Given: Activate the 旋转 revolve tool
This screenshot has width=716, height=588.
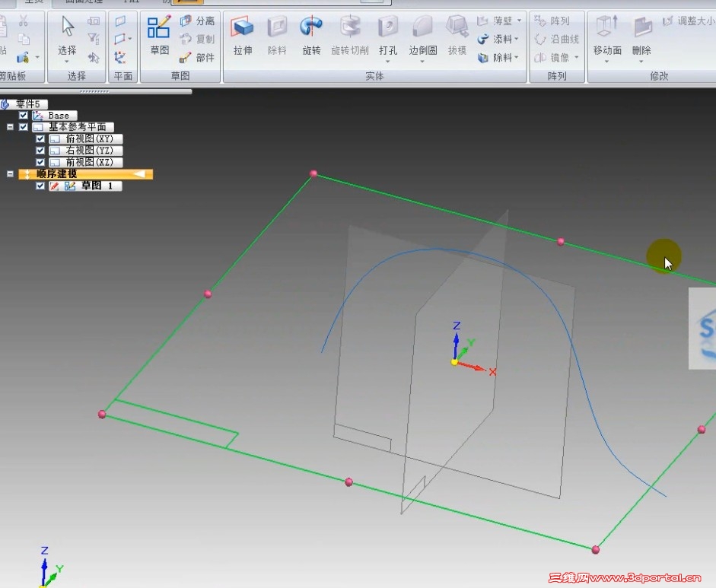Looking at the screenshot, I should pos(311,36).
